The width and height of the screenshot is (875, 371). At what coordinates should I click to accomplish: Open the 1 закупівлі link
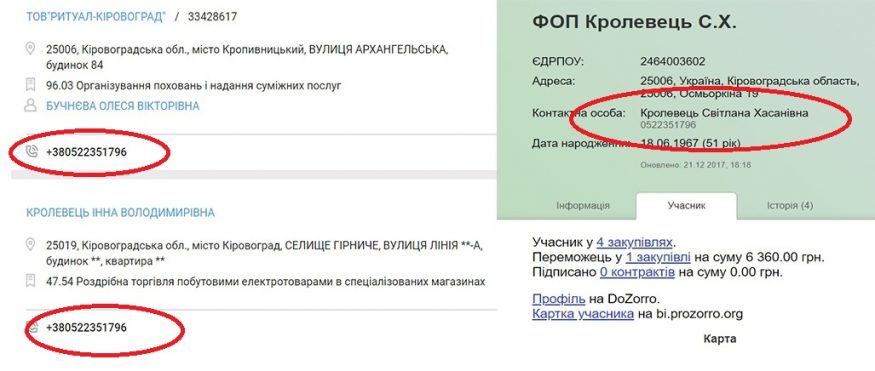(658, 257)
